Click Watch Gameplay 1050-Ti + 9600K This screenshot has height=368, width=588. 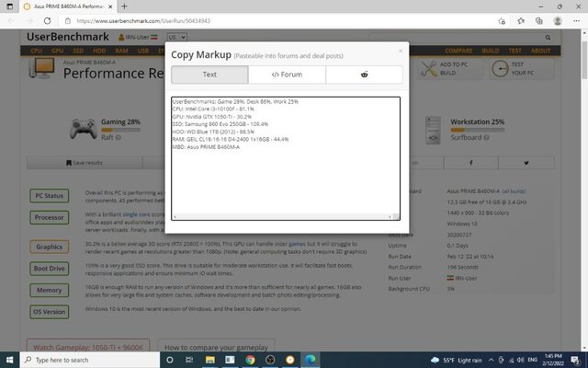coord(88,348)
